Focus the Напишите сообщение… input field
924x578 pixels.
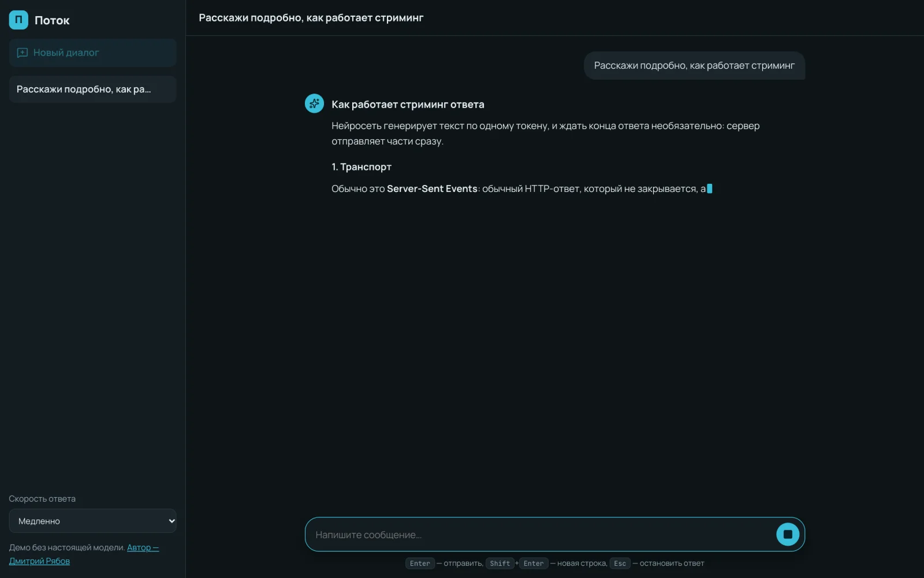click(x=540, y=535)
